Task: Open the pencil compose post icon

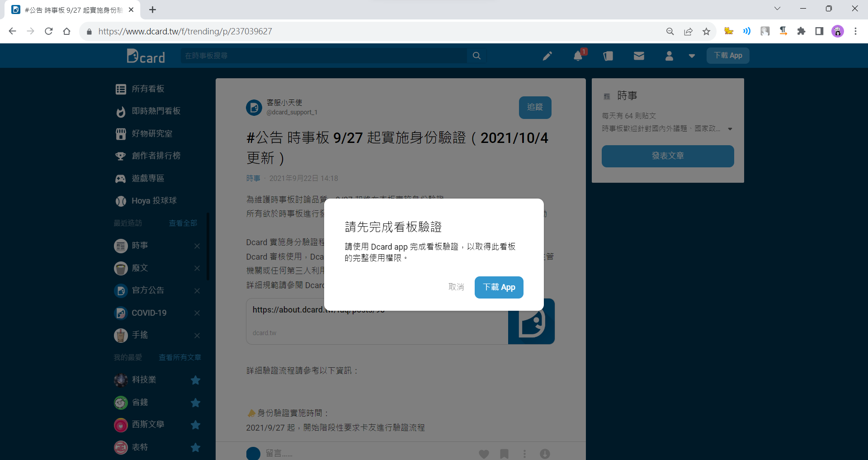Action: [x=547, y=56]
